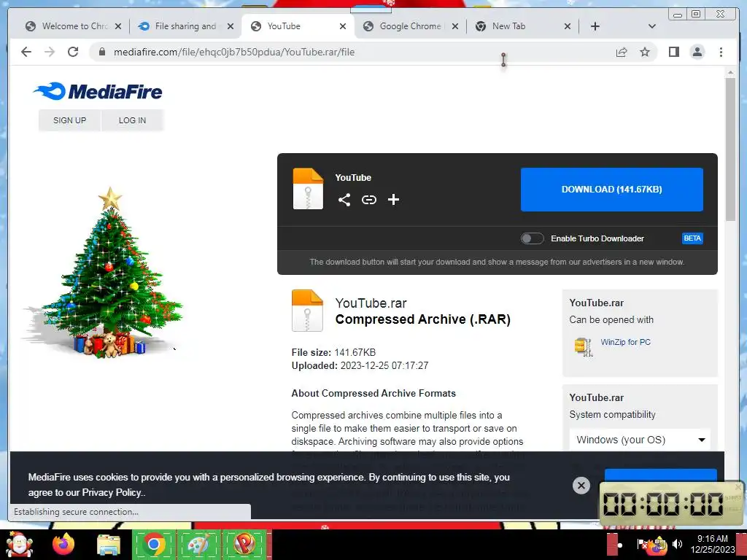The height and width of the screenshot is (560, 747).
Task: Click the LOG IN button
Action: point(133,120)
